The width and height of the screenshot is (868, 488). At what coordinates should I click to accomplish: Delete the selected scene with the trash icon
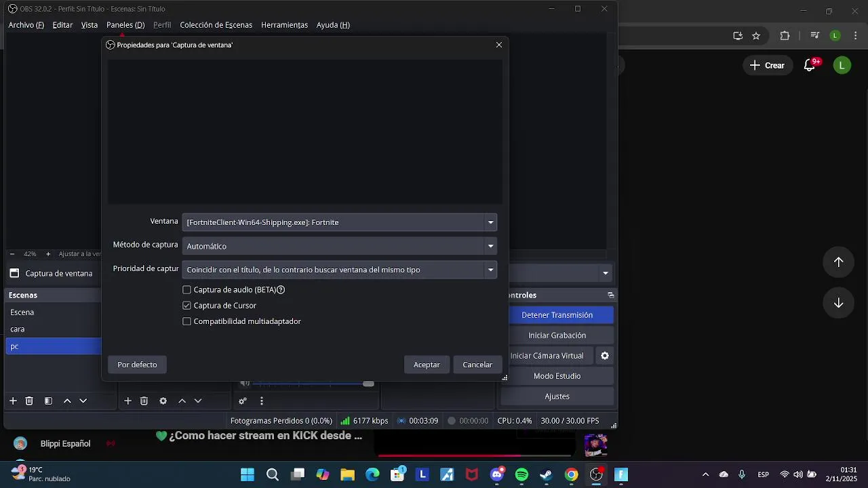29,401
